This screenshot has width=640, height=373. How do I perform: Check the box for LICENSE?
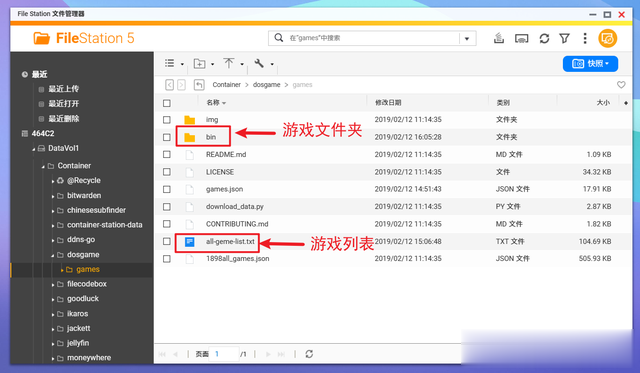tap(167, 172)
